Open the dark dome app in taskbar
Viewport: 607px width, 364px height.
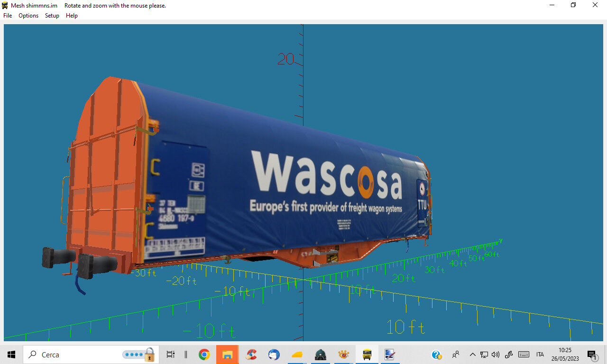click(x=321, y=355)
